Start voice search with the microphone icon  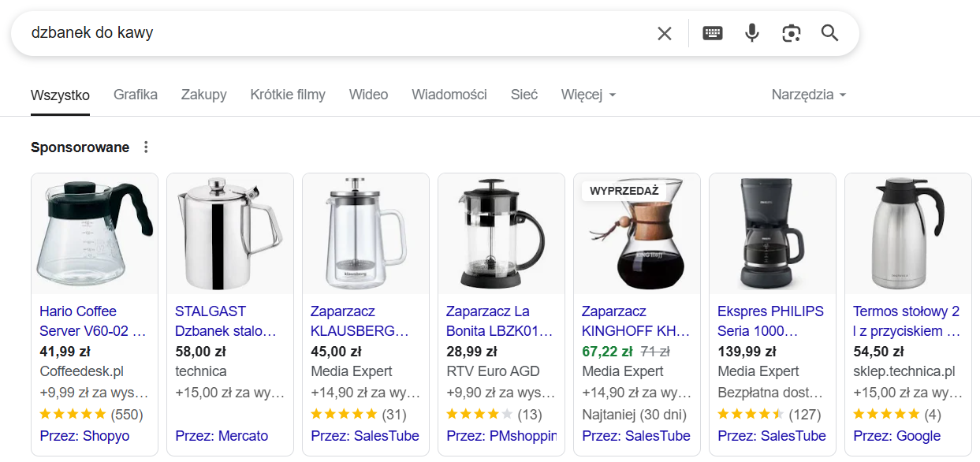tap(751, 33)
